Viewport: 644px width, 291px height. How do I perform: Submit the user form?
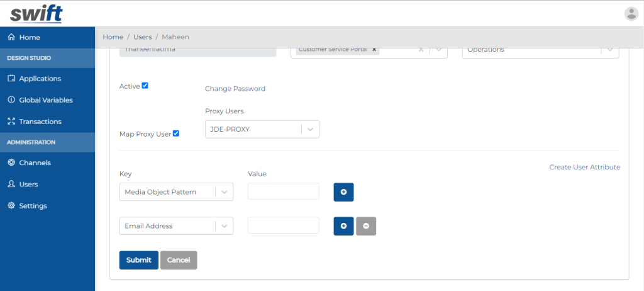click(138, 260)
